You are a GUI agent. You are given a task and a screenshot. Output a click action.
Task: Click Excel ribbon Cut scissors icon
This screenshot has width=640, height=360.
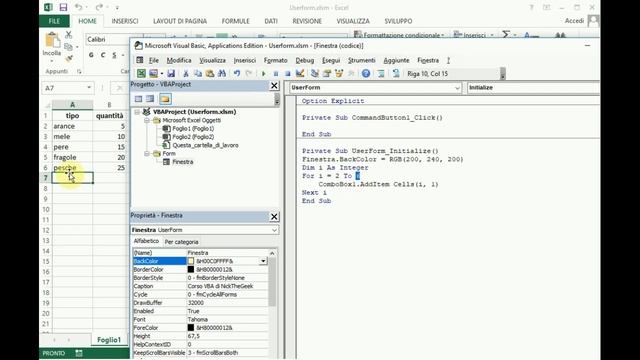click(x=69, y=35)
